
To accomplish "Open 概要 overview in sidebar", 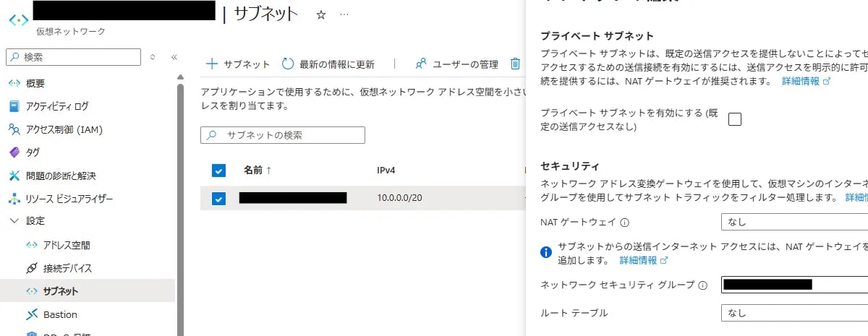I will pyautogui.click(x=35, y=83).
